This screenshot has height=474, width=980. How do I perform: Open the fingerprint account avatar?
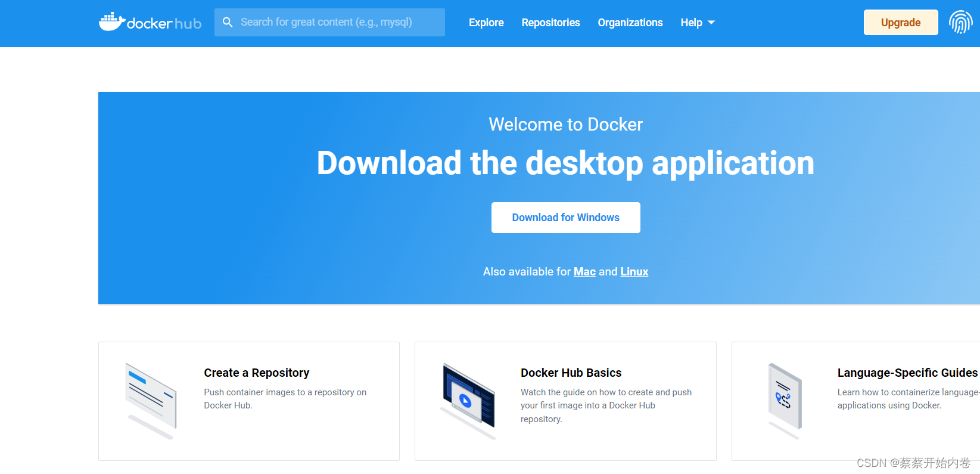960,23
